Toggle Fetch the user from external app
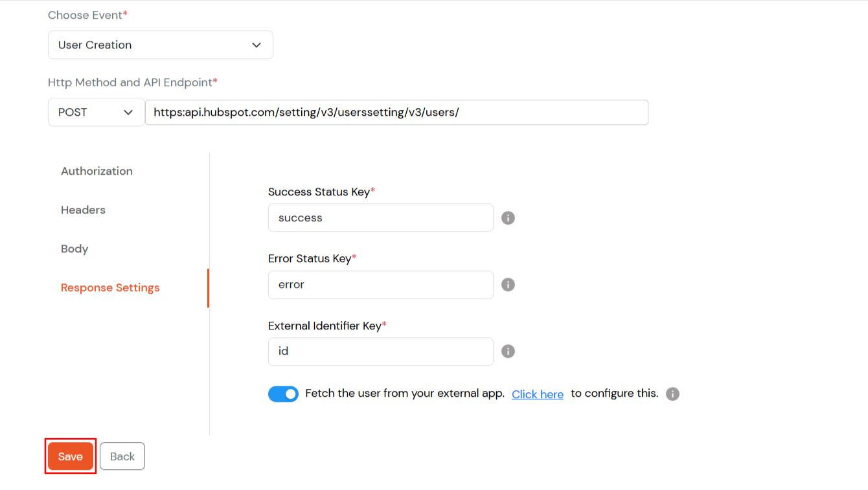 [x=283, y=394]
